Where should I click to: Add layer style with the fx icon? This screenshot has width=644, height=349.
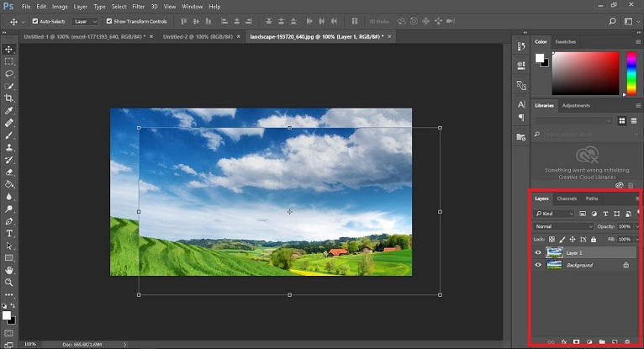[x=564, y=341]
